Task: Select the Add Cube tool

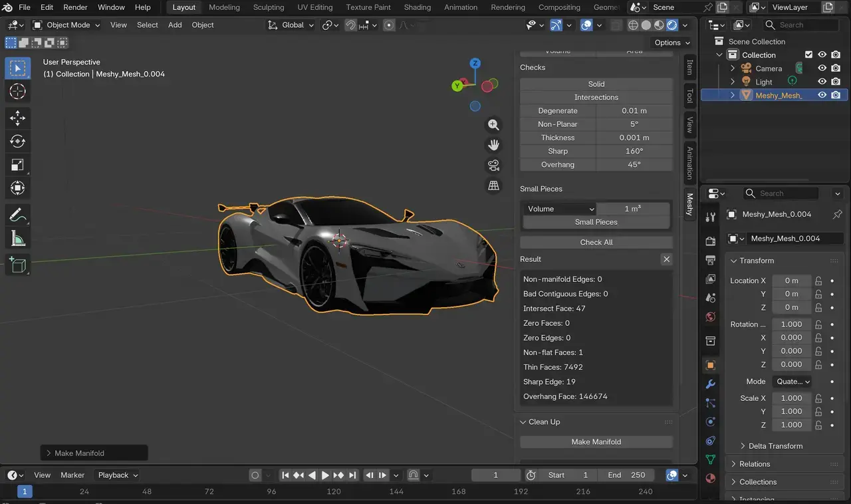Action: 18,265
